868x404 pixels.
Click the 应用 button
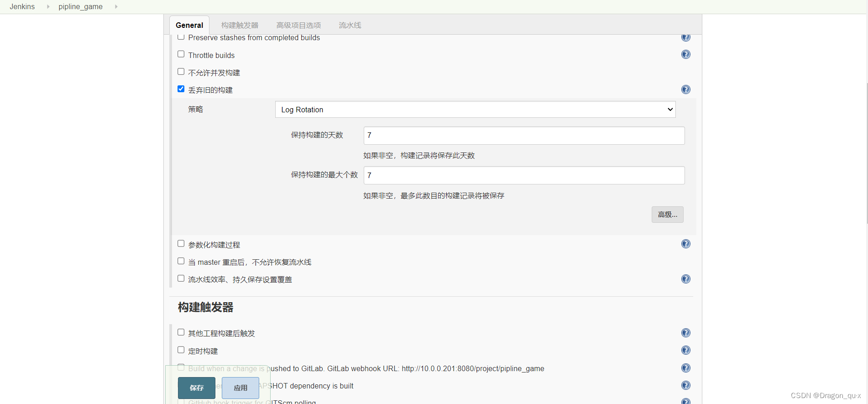click(x=241, y=388)
